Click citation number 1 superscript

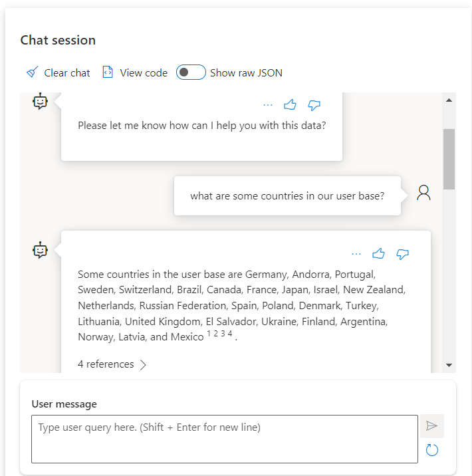tap(209, 334)
